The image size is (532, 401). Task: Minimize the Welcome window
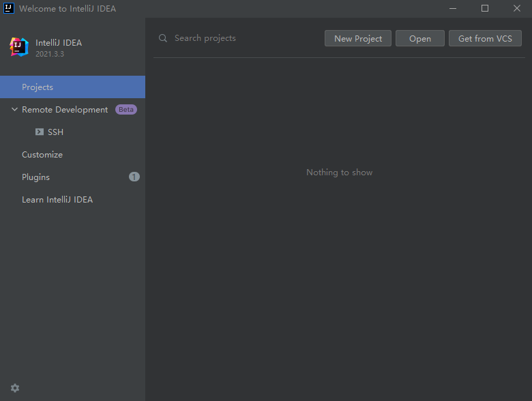[452, 9]
